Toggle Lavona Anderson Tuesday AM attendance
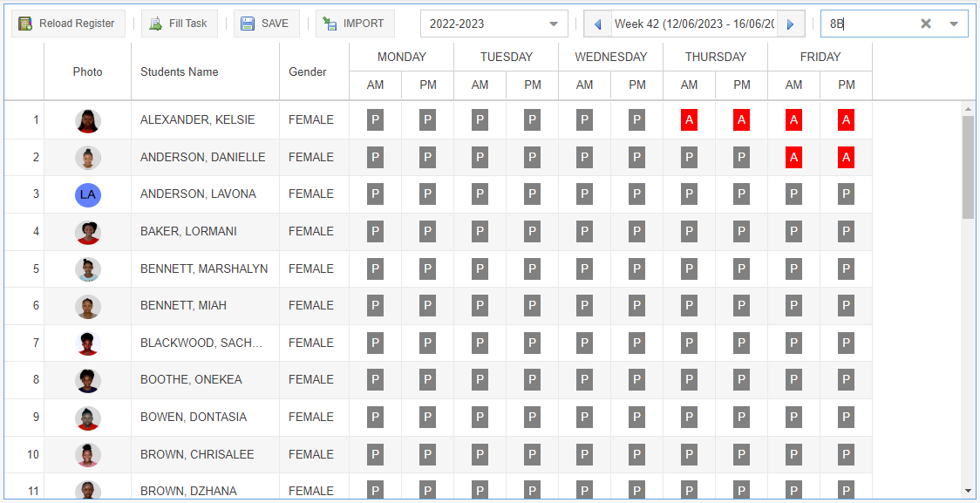Screen dimensions: 980x503 480,194
